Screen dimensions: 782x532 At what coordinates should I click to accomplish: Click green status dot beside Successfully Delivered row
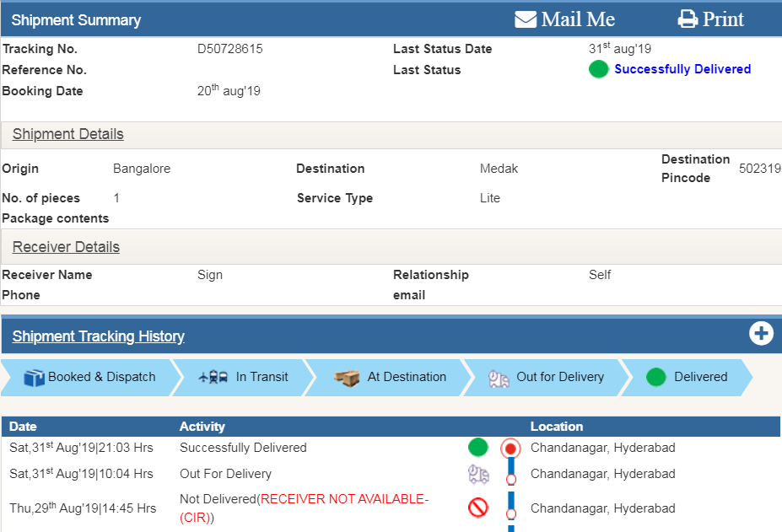pyautogui.click(x=478, y=448)
